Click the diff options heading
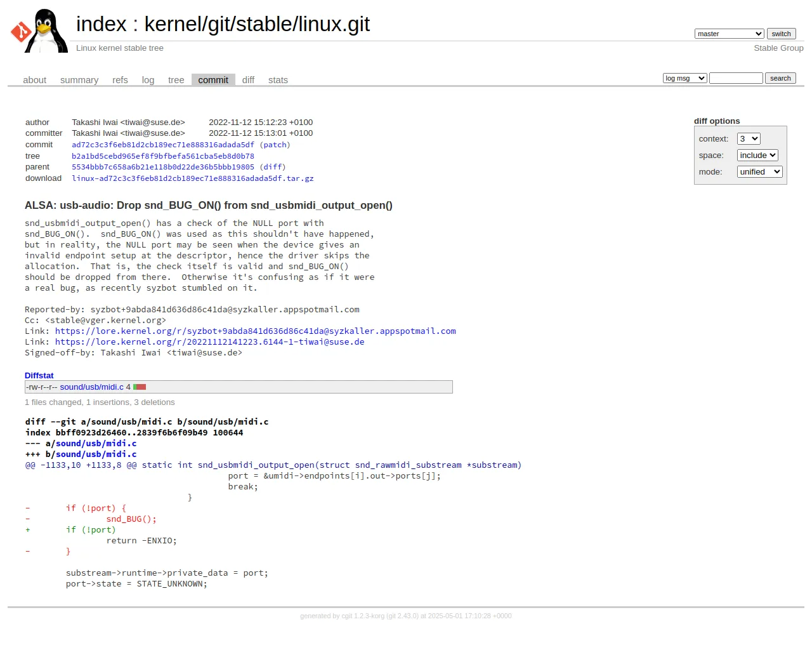This screenshot has height=650, width=812. [x=717, y=121]
